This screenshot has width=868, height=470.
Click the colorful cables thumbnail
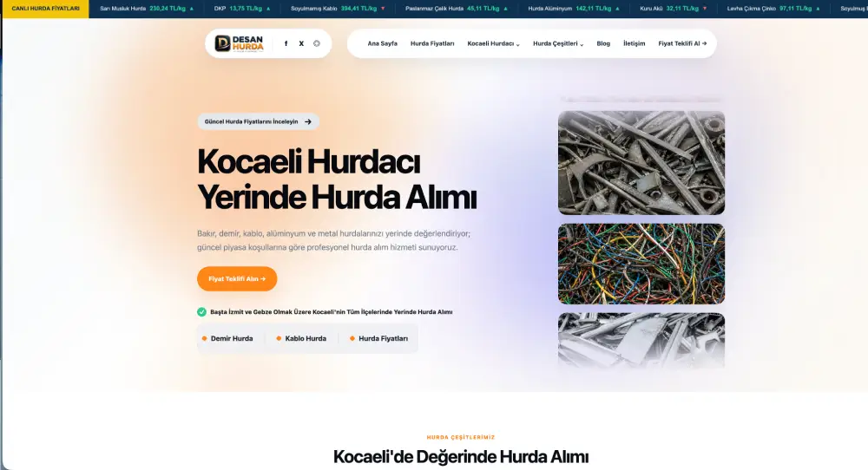pyautogui.click(x=641, y=264)
